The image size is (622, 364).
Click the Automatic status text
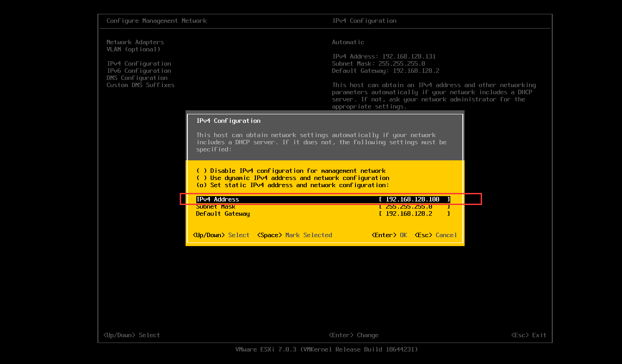point(348,42)
